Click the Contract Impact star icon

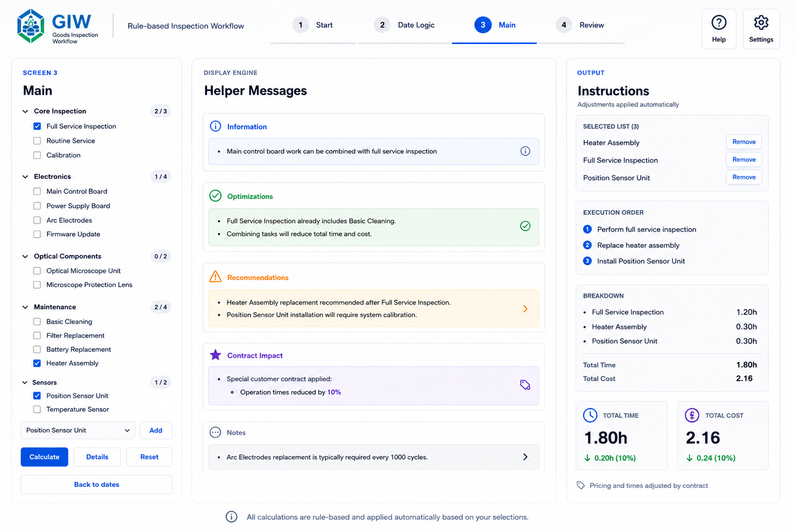coord(215,355)
